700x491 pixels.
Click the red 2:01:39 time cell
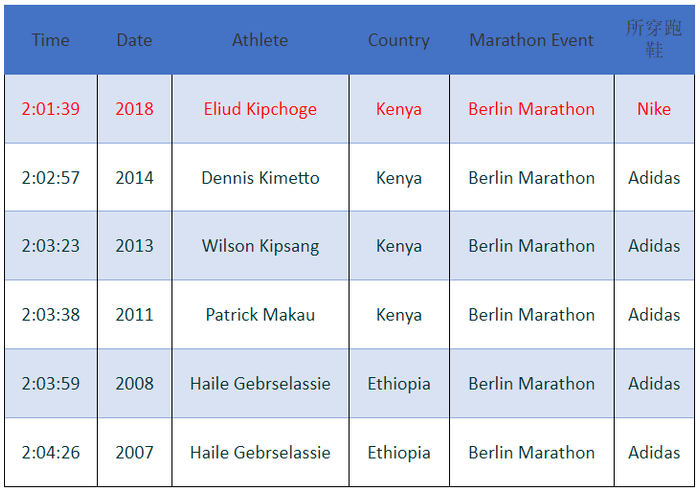[x=50, y=109]
